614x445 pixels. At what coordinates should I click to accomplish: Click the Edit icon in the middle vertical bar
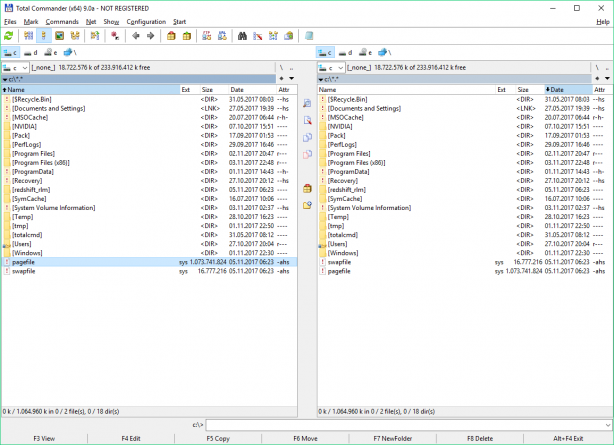[x=307, y=120]
